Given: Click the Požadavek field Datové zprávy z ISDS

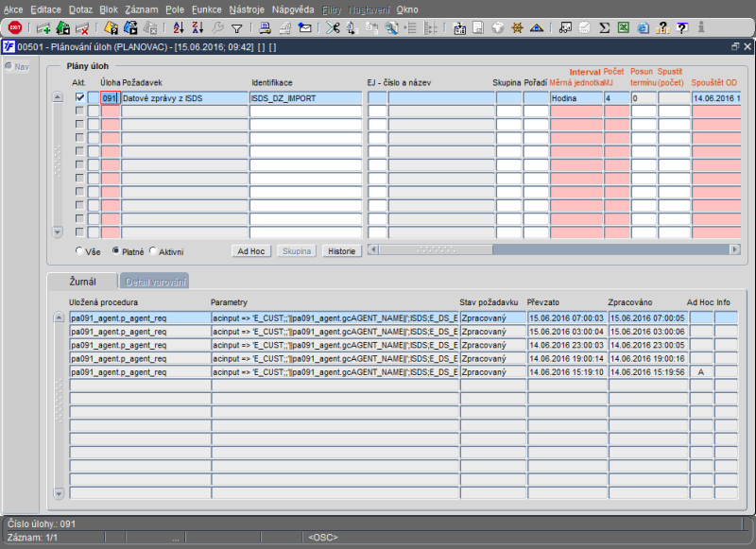Looking at the screenshot, I should [x=184, y=98].
